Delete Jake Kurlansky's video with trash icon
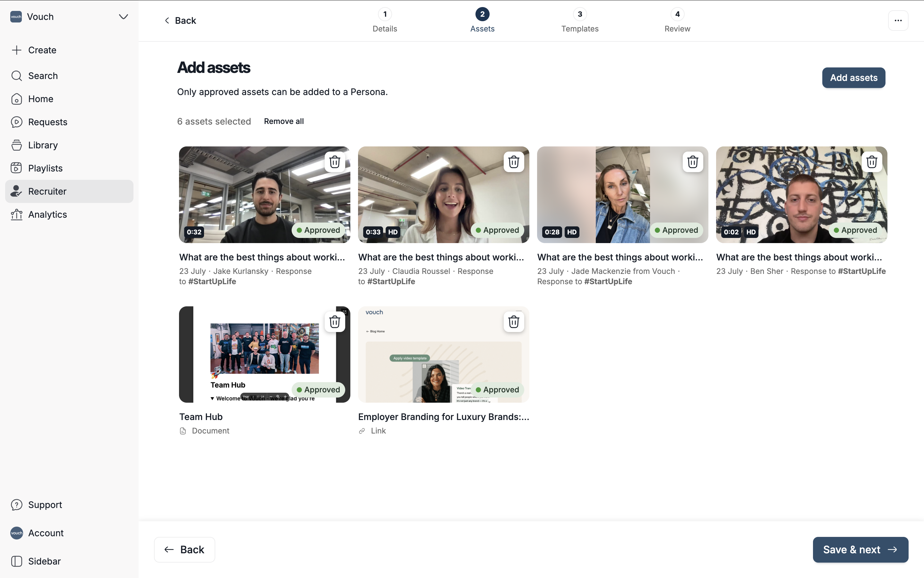924x578 pixels. (x=335, y=162)
